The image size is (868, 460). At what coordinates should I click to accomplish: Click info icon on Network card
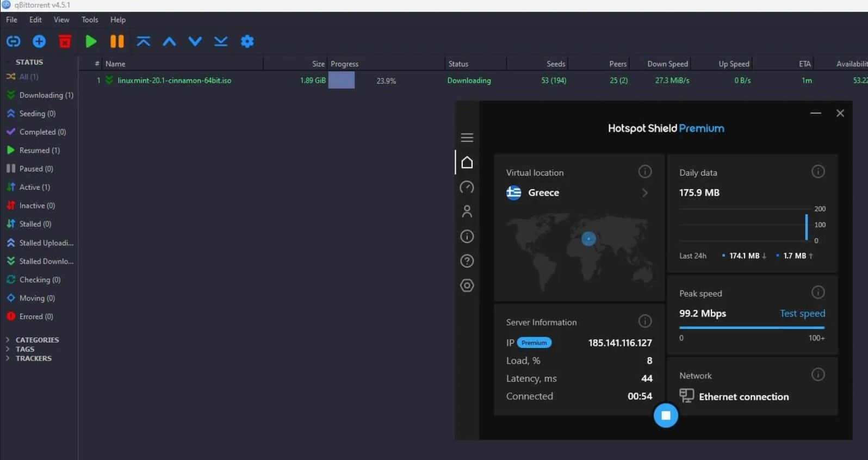point(818,375)
